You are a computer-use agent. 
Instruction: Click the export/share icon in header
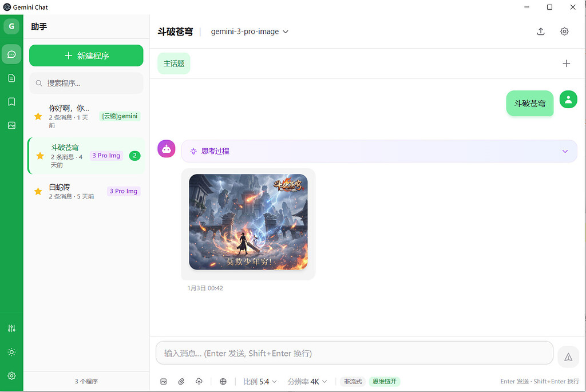(540, 31)
